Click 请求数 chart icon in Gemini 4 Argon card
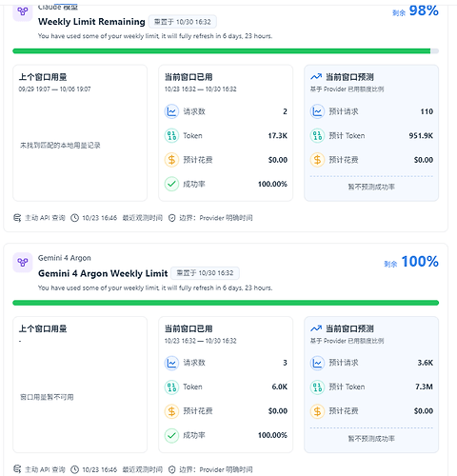 (x=171, y=363)
